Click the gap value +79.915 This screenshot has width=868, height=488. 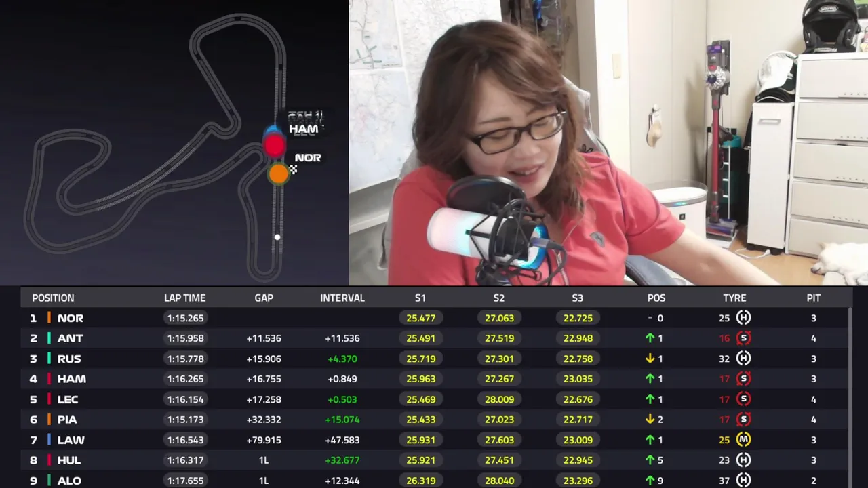pyautogui.click(x=264, y=440)
